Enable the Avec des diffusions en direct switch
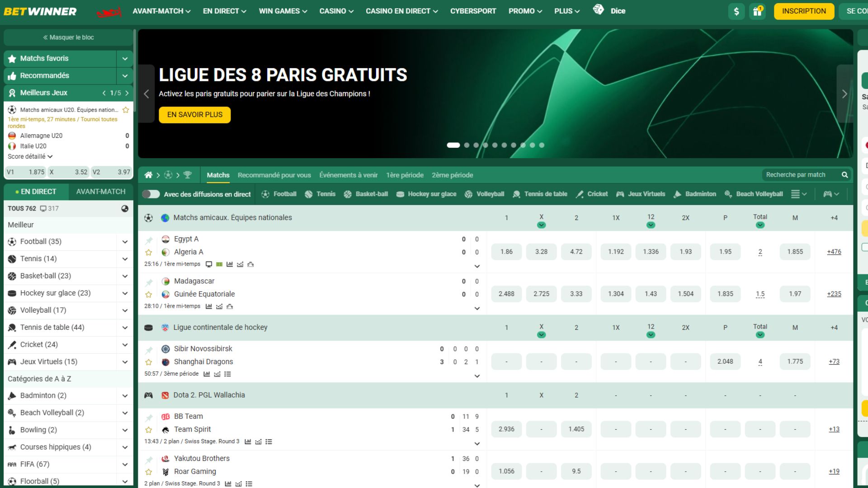This screenshot has height=488, width=868. [151, 194]
